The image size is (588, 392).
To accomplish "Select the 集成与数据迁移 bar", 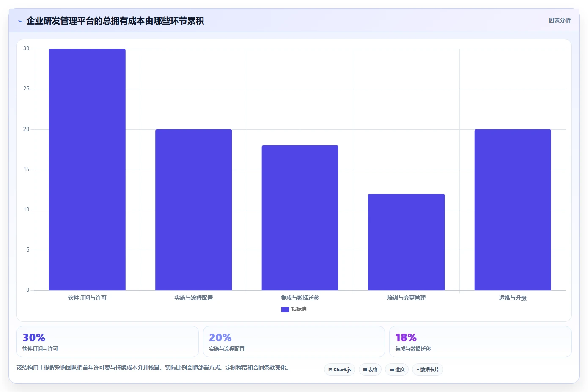I will (x=300, y=218).
